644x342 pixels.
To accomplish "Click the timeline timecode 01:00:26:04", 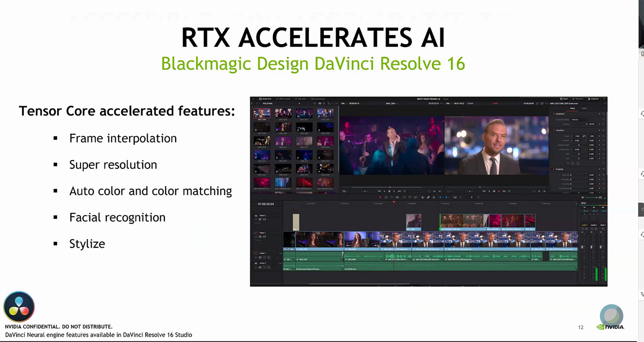I will point(266,204).
